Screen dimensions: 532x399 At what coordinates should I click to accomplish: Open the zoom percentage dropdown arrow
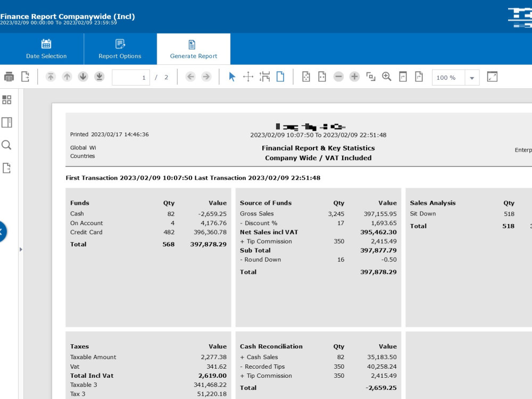pyautogui.click(x=472, y=78)
